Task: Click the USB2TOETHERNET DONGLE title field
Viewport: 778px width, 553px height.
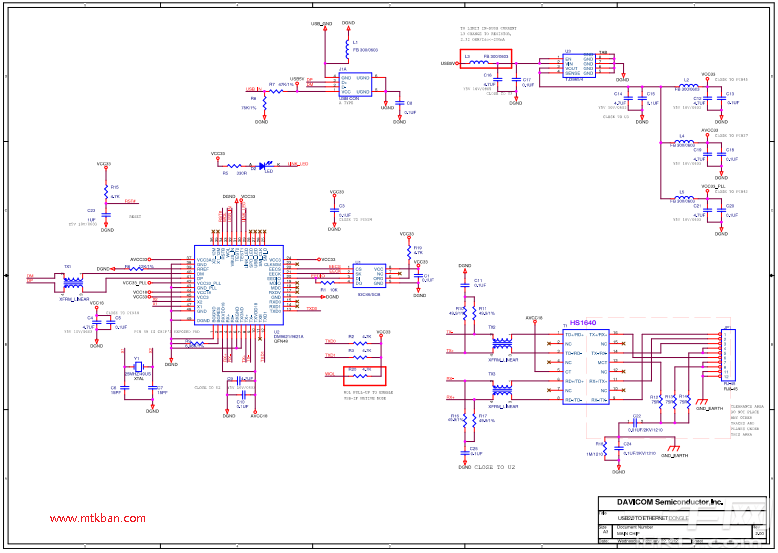Action: click(652, 519)
